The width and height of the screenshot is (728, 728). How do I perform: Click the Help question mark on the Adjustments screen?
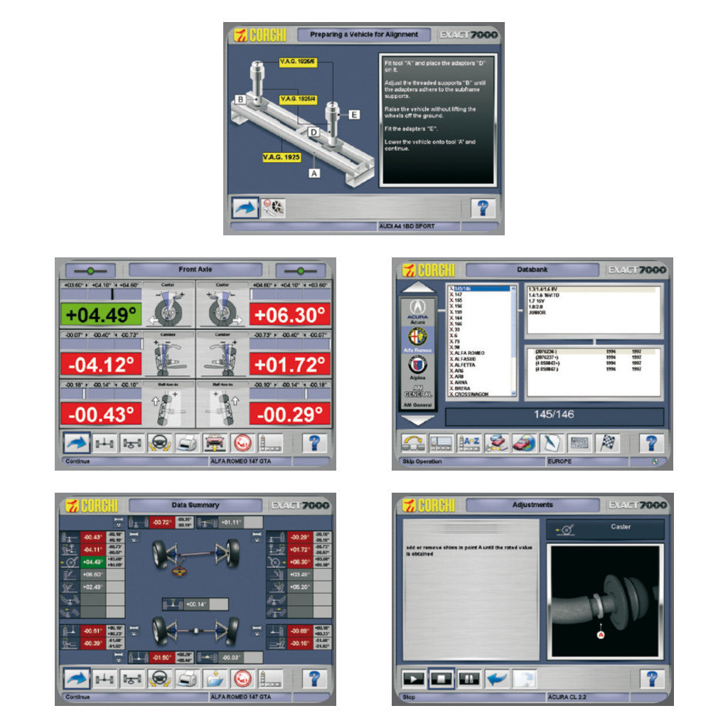651,679
